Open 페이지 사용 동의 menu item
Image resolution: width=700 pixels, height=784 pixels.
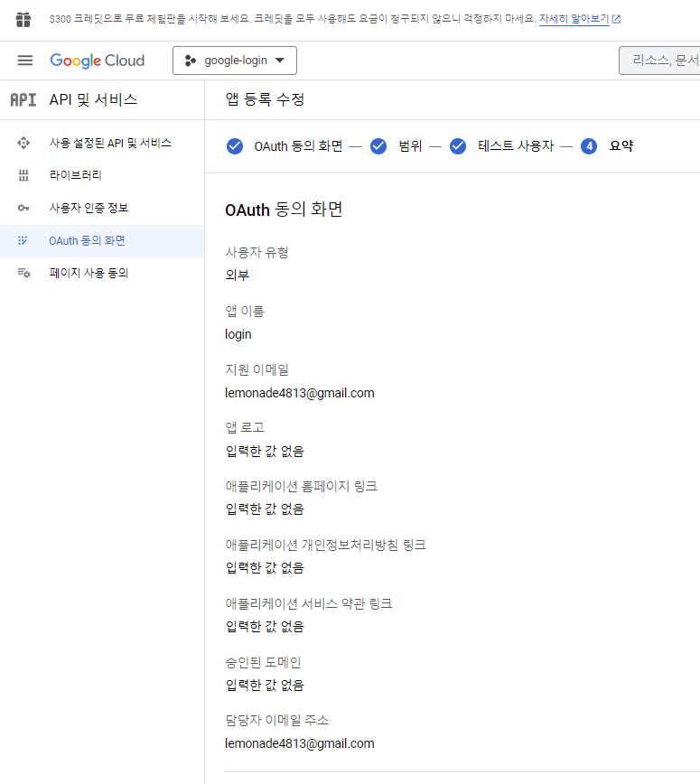click(x=89, y=273)
